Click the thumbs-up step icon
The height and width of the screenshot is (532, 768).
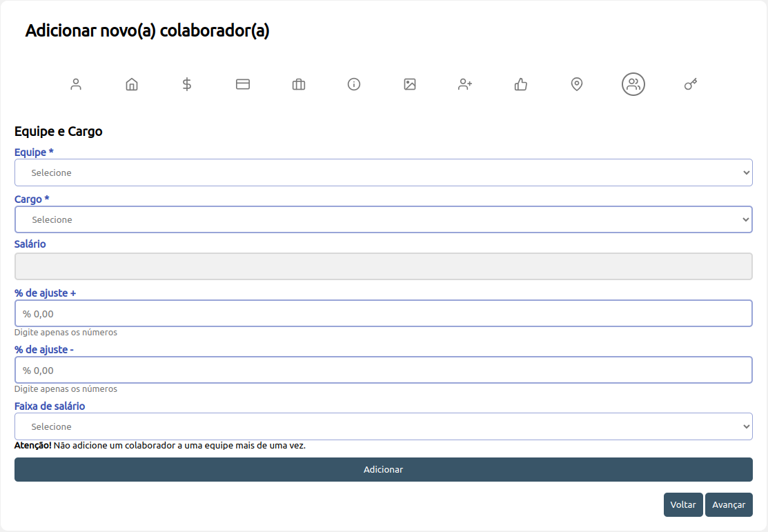pos(521,84)
